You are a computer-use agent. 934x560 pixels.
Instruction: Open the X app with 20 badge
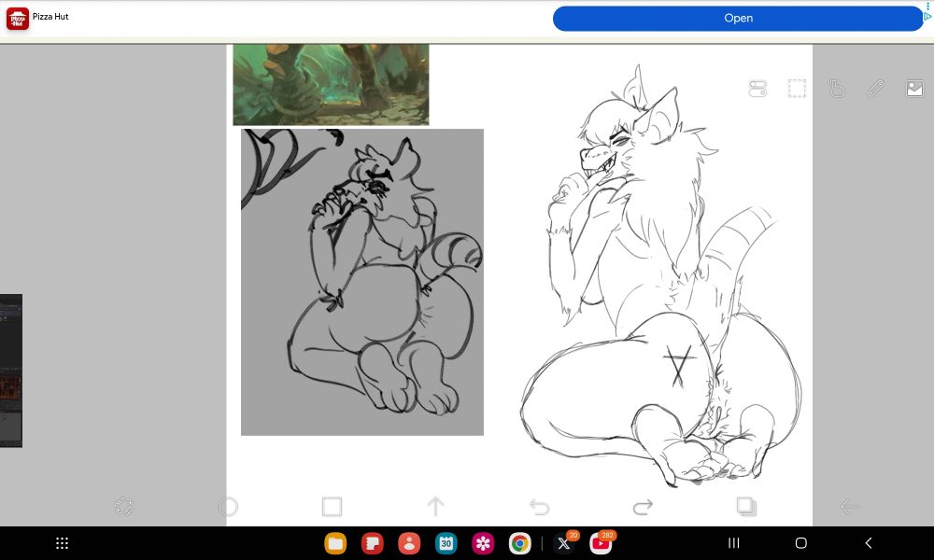(x=563, y=543)
